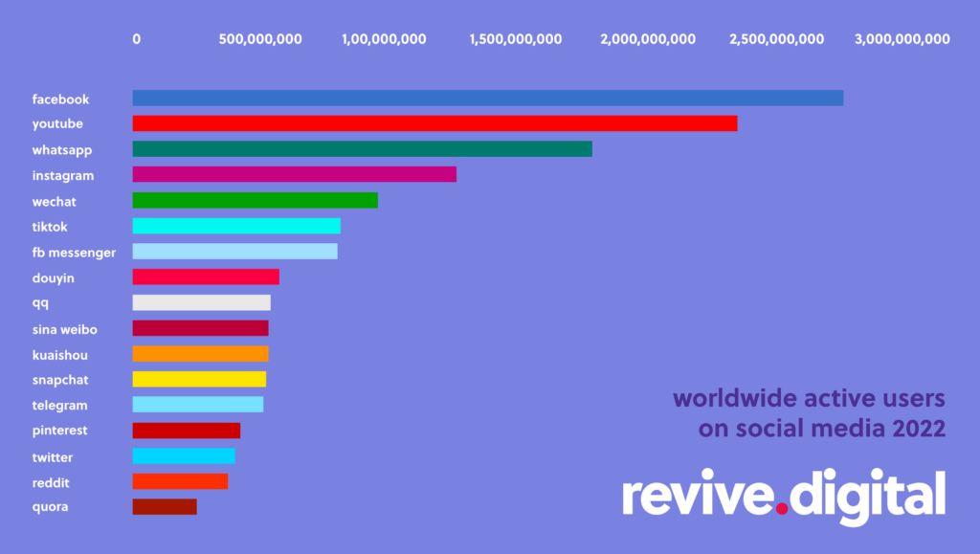Click the '0' axis label
Screen dimensions: 980x554
coord(136,39)
